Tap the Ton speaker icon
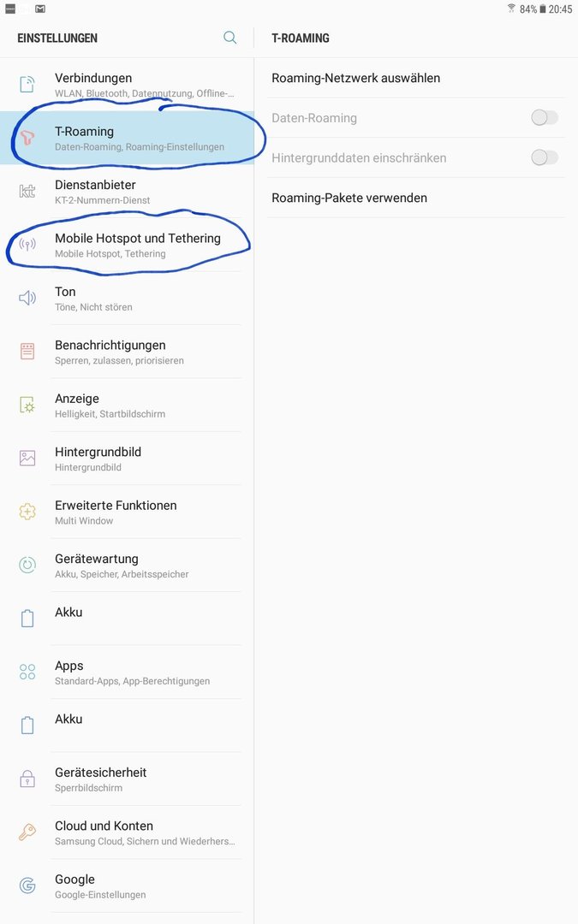Image resolution: width=578 pixels, height=924 pixels. (27, 298)
